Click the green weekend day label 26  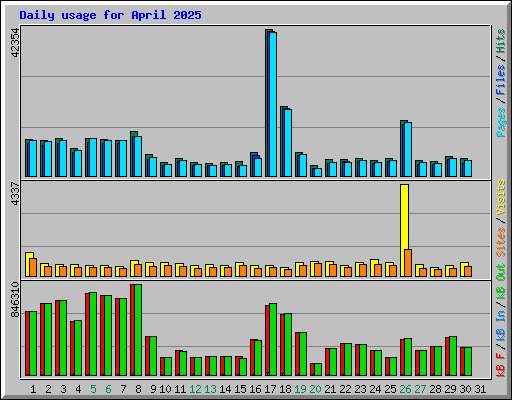405,389
